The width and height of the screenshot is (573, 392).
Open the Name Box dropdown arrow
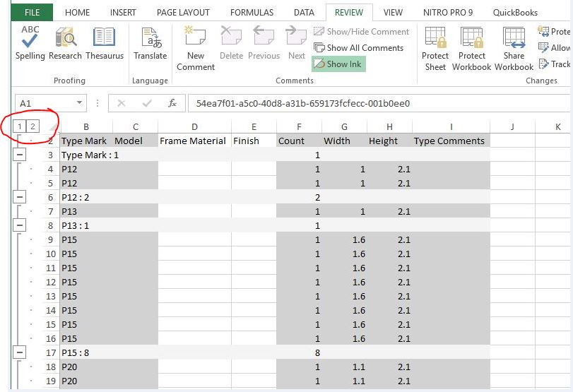79,103
